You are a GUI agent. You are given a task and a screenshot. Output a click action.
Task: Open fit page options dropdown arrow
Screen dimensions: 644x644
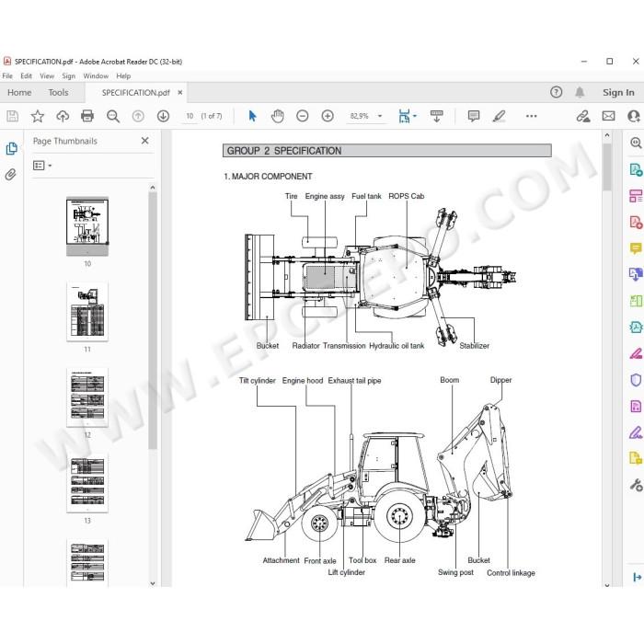(415, 116)
